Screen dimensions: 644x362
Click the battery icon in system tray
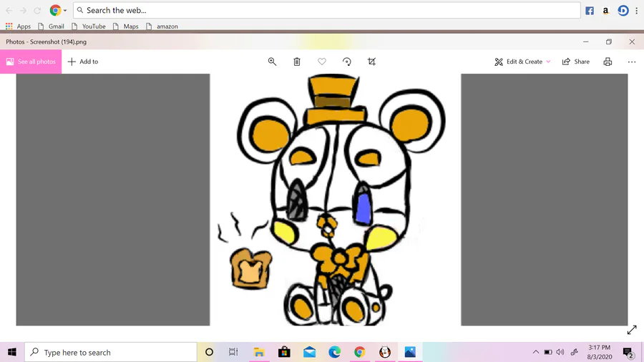(548, 352)
